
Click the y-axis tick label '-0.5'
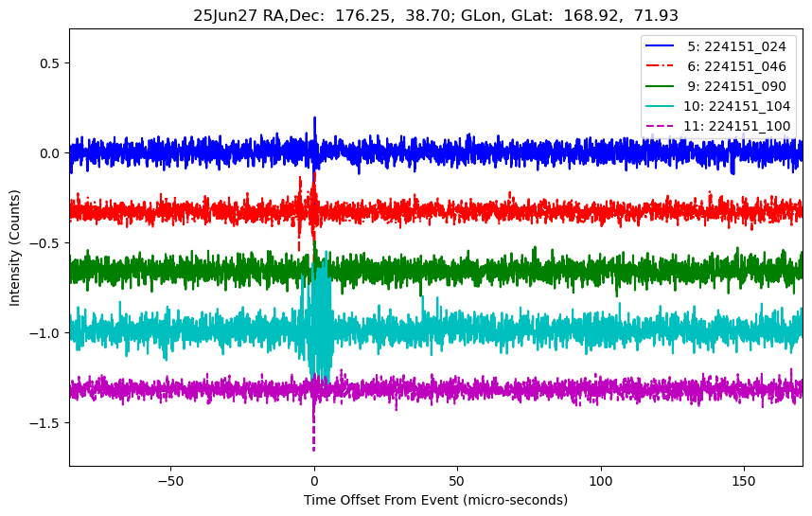pyautogui.click(x=45, y=243)
